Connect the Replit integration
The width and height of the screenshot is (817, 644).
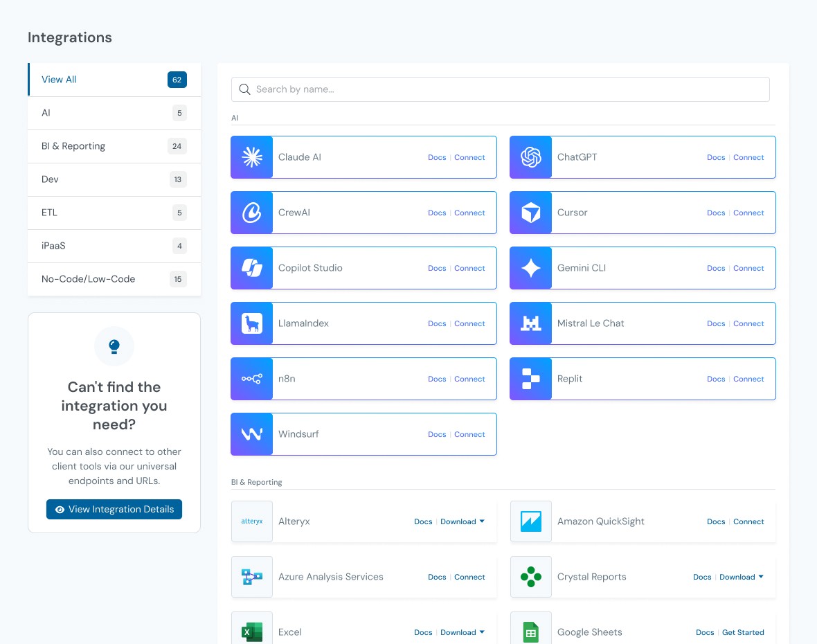pyautogui.click(x=748, y=379)
